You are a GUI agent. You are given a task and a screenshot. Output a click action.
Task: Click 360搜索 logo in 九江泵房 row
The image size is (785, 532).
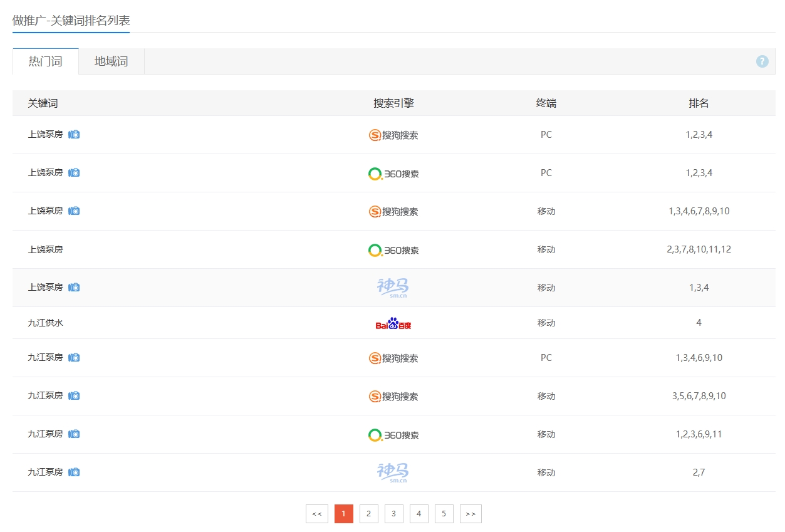393,435
